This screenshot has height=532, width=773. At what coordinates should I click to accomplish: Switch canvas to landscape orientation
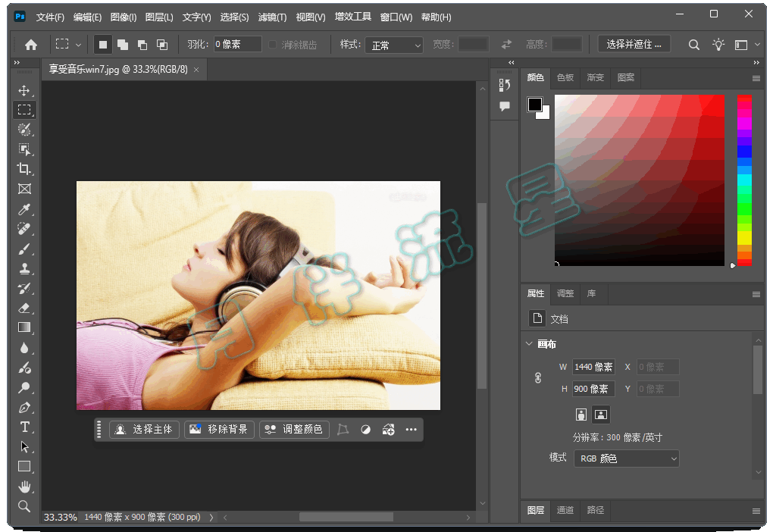[x=601, y=415]
